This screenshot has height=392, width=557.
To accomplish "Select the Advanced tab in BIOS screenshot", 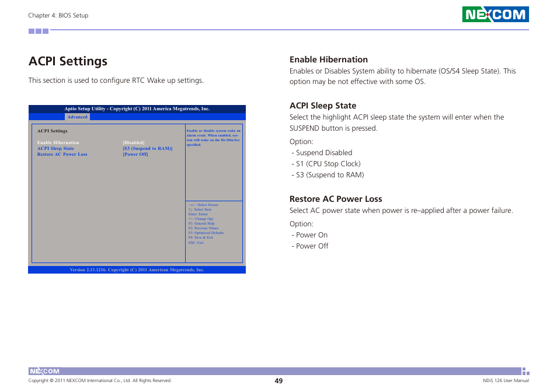I will (x=77, y=117).
